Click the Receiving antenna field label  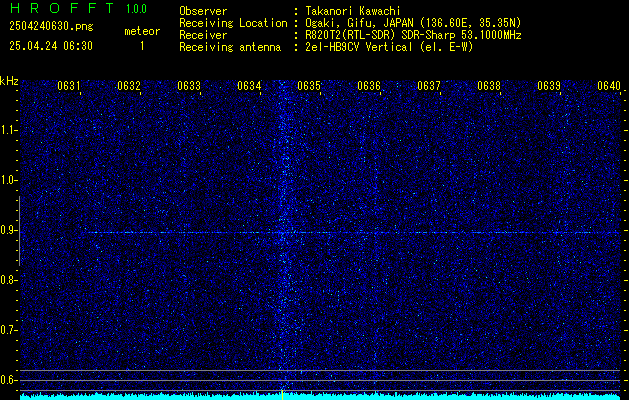click(x=230, y=47)
